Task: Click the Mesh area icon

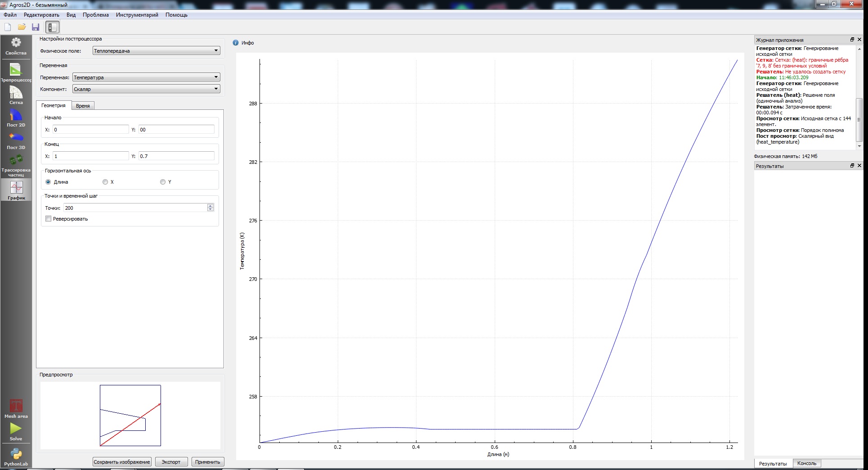Action: pyautogui.click(x=16, y=408)
